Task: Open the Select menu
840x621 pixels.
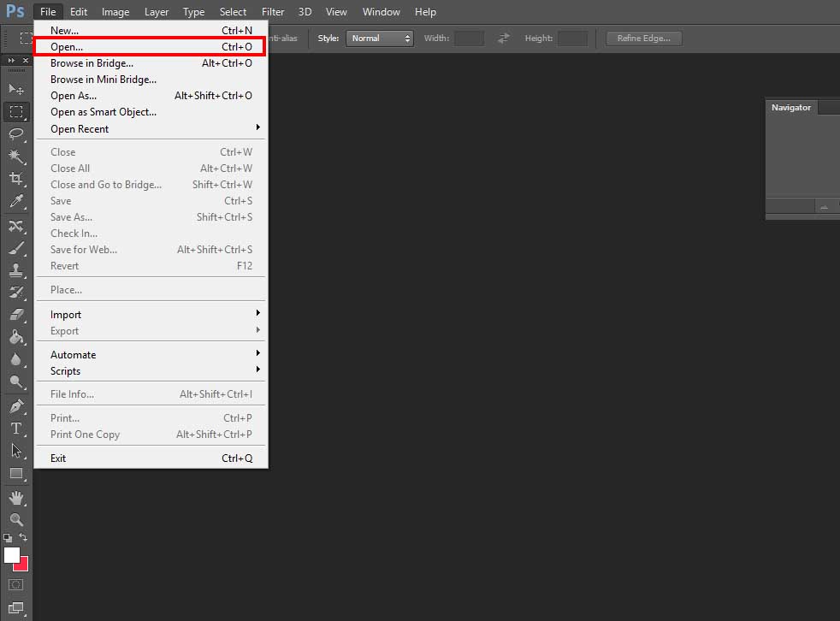Action: point(233,12)
